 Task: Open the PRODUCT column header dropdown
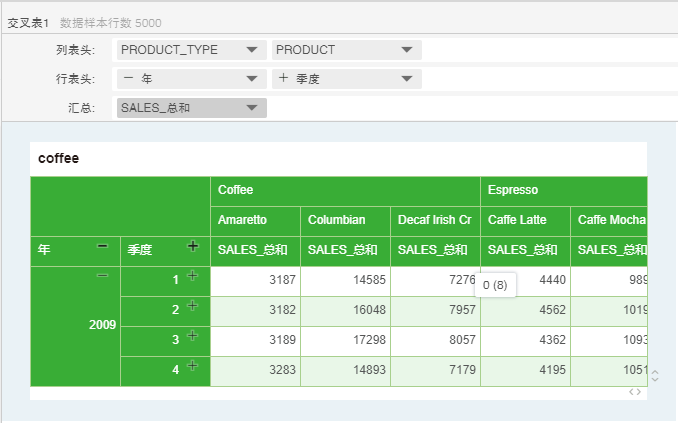pos(406,50)
